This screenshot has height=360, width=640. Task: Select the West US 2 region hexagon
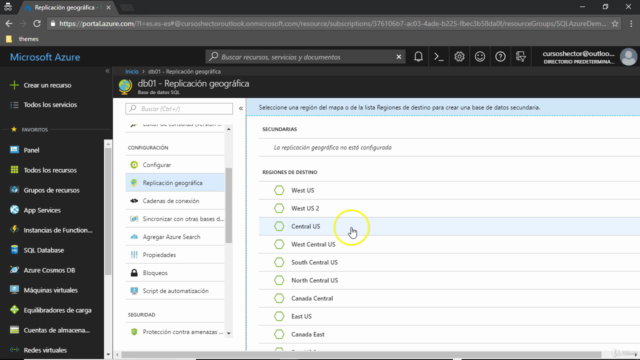[279, 208]
